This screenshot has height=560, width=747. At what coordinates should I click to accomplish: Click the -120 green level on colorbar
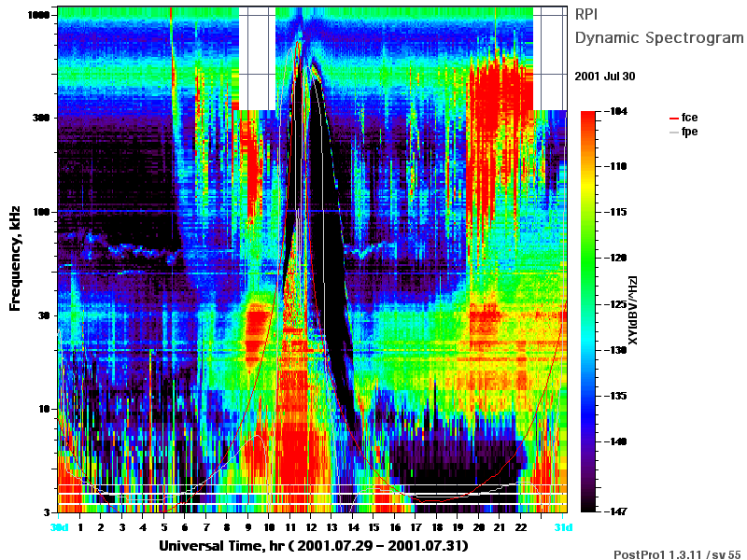[x=616, y=258]
